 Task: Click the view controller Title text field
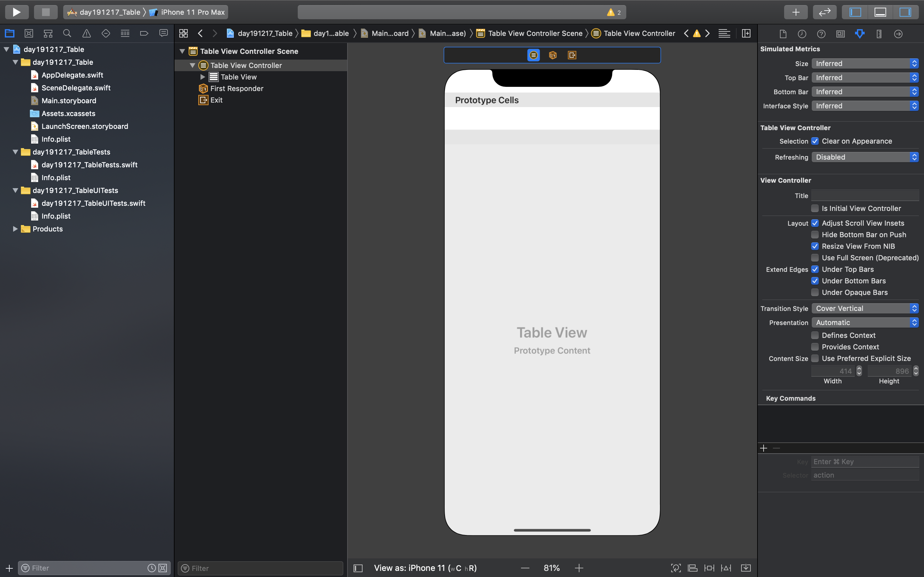865,196
